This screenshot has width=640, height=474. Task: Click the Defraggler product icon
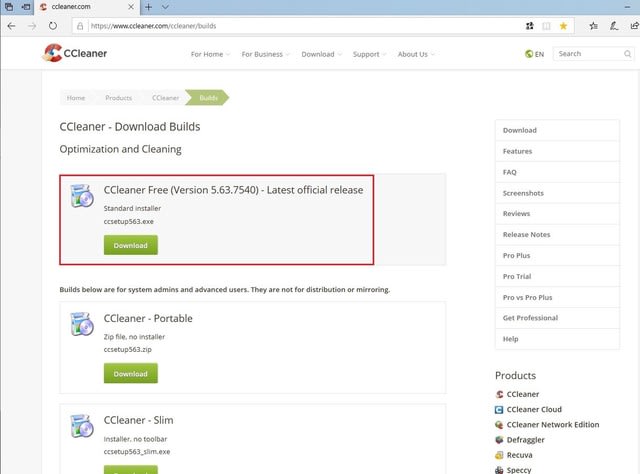[x=499, y=440]
